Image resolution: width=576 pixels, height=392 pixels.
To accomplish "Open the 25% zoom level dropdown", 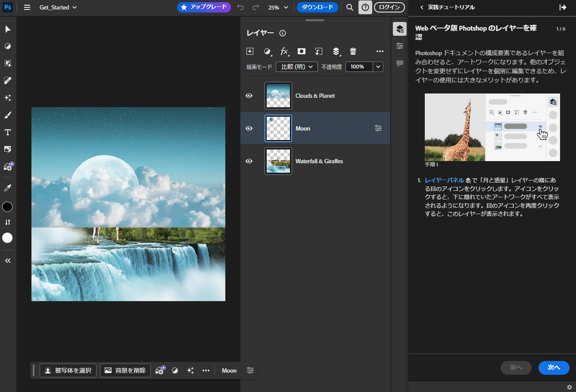I will pos(278,7).
